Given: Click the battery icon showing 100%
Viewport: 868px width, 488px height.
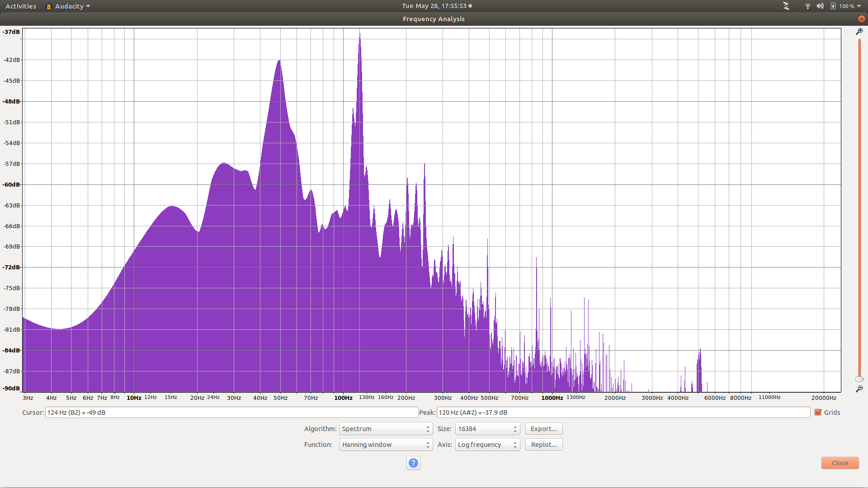Looking at the screenshot, I should pos(833,6).
